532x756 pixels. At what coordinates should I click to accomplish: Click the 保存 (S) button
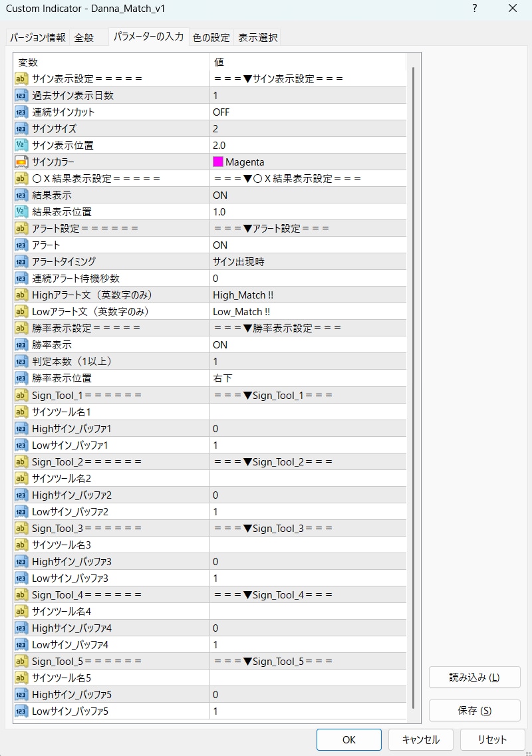pyautogui.click(x=475, y=711)
